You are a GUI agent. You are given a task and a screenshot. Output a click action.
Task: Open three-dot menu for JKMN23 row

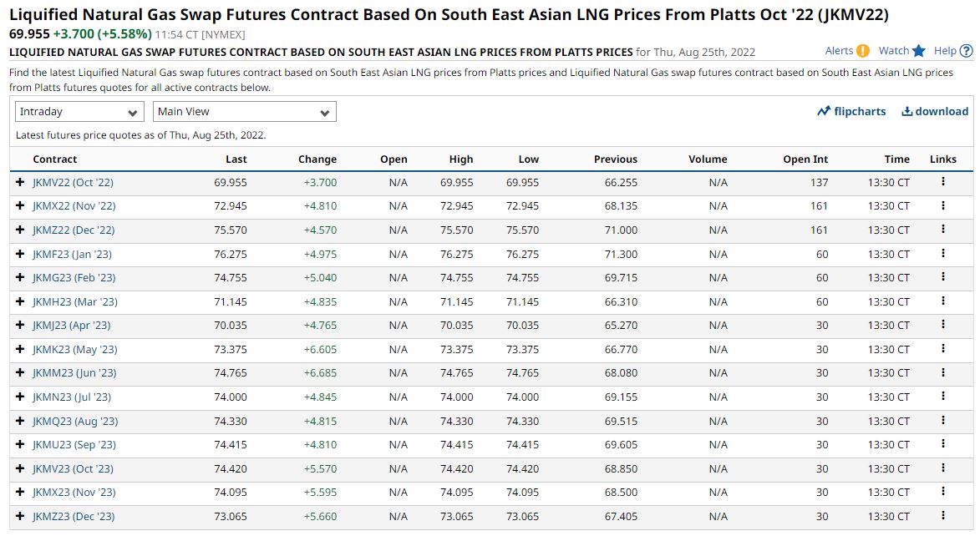tap(943, 397)
